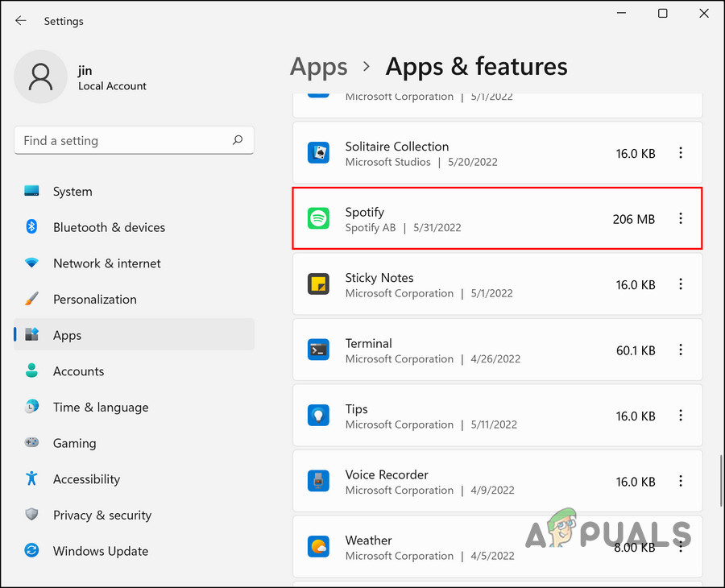Viewport: 725px width, 588px height.
Task: Click the Find a setting search box
Action: [x=134, y=140]
